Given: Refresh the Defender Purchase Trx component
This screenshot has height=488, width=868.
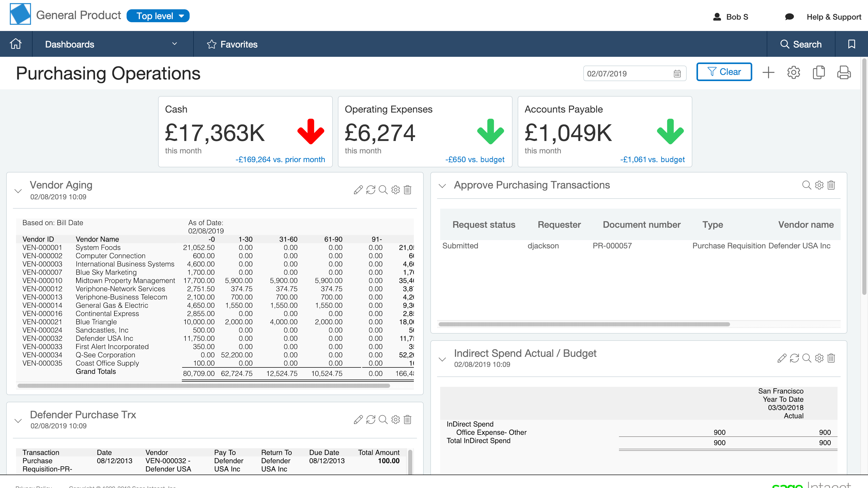Looking at the screenshot, I should pos(371,420).
